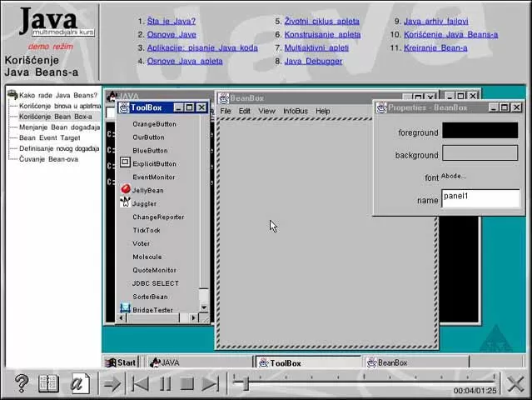The image size is (532, 400).
Task: Click ToolBox horizontal scrollbar right arrow
Action: coord(193,317)
